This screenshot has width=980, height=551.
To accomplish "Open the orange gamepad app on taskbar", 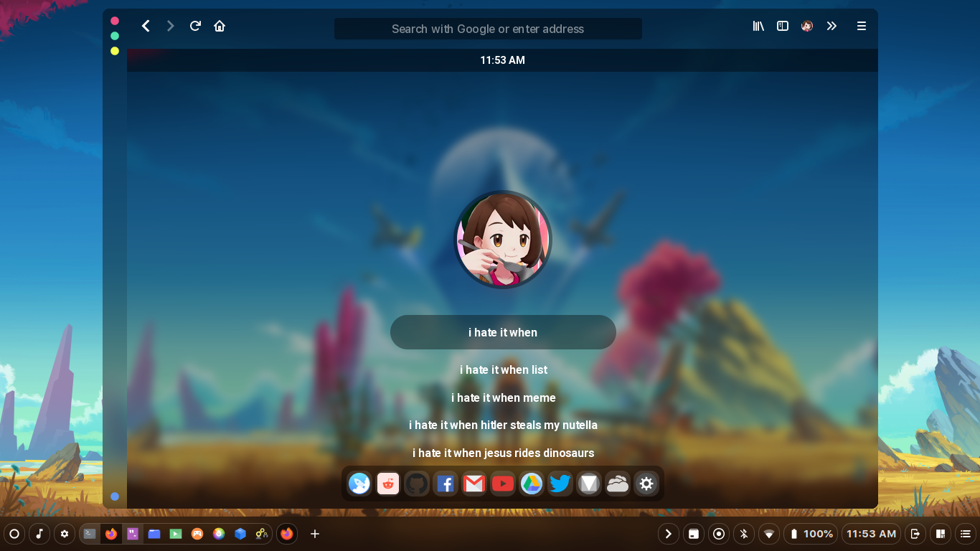I will pos(197,534).
